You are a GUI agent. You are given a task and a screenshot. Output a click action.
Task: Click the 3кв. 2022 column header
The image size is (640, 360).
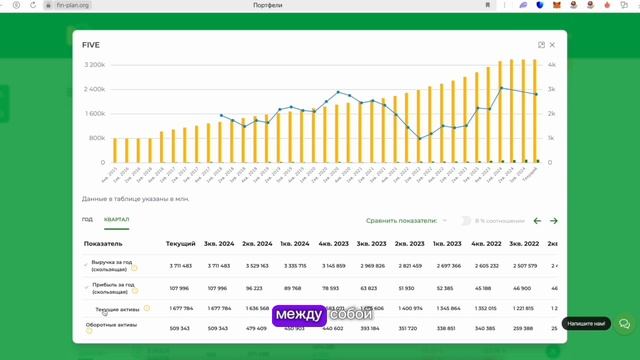[524, 244]
